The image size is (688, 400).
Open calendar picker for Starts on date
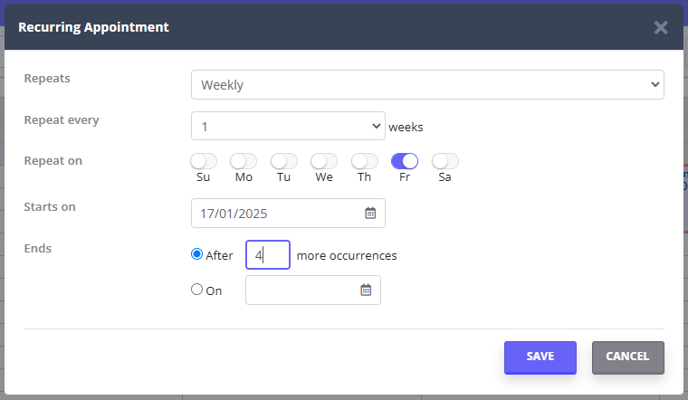click(370, 213)
